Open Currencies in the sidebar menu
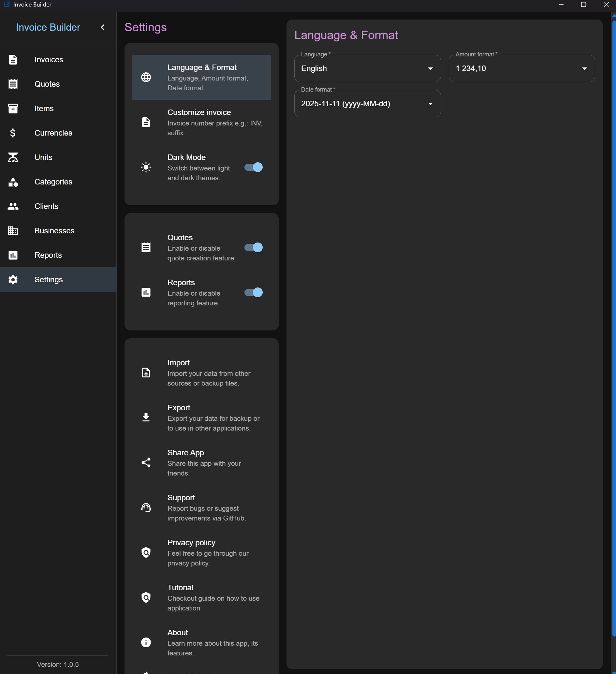 [x=58, y=133]
